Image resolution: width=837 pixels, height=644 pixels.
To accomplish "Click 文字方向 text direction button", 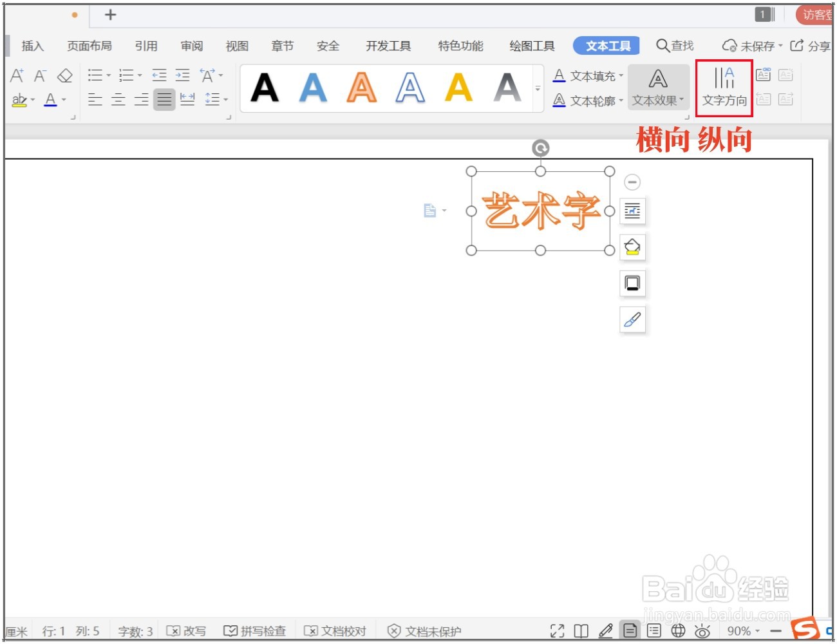I will click(x=724, y=88).
